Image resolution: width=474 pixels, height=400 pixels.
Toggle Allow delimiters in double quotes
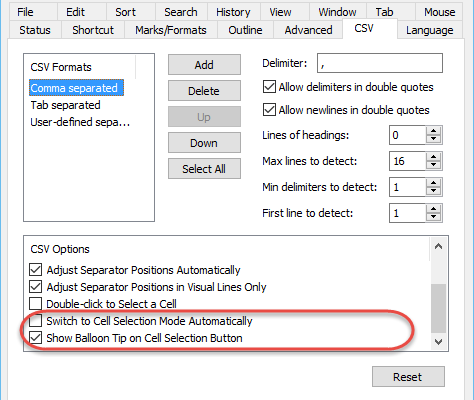[269, 87]
